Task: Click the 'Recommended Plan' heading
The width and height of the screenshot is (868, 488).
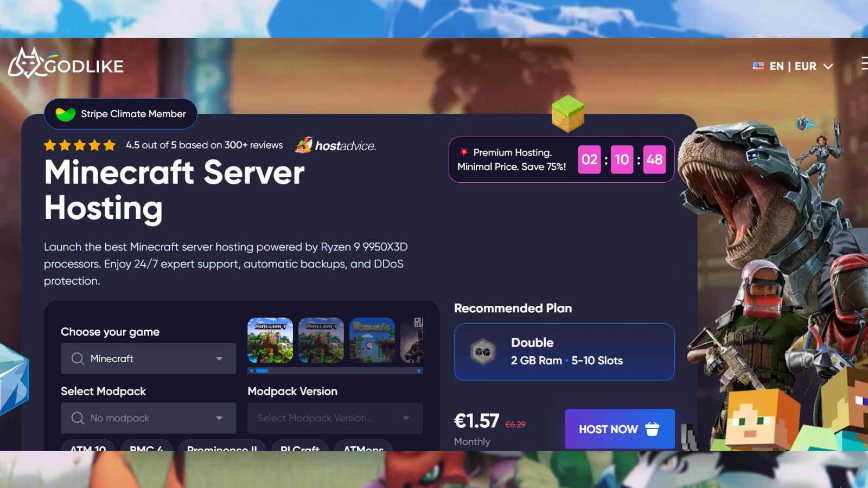Action: pos(513,308)
